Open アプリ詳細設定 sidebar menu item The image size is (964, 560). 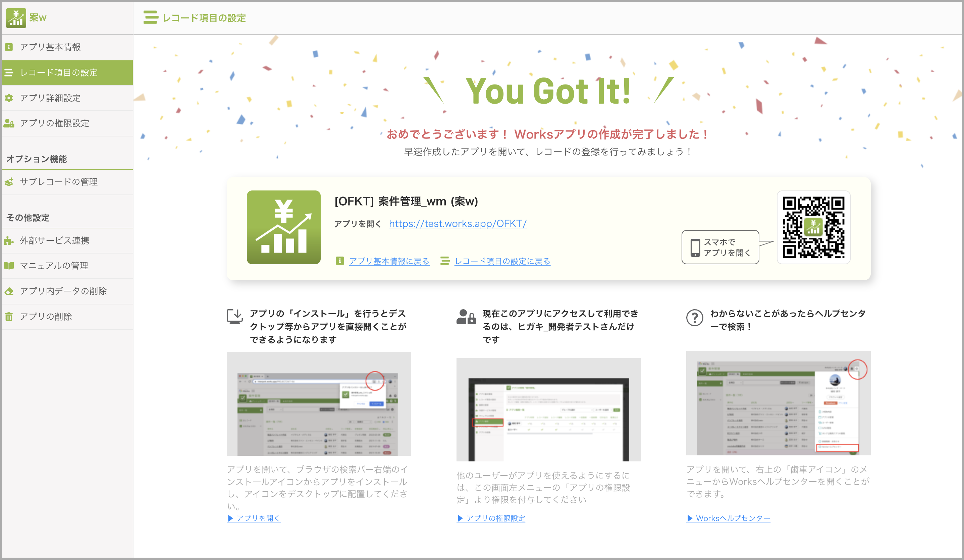[67, 98]
